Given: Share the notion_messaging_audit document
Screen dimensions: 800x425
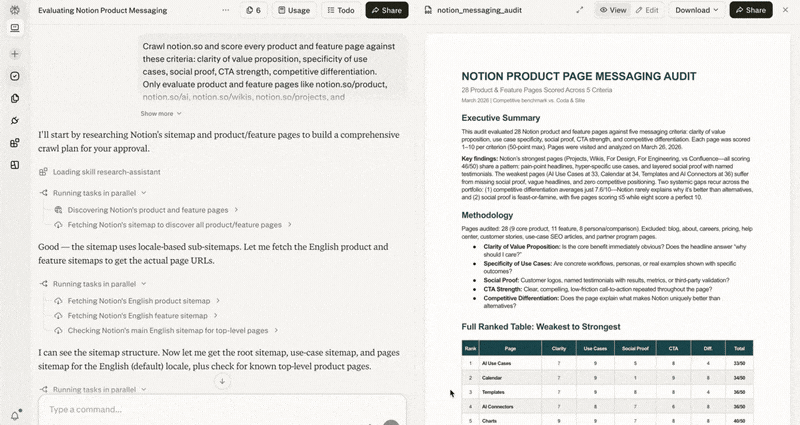Looking at the screenshot, I should pyautogui.click(x=751, y=10).
